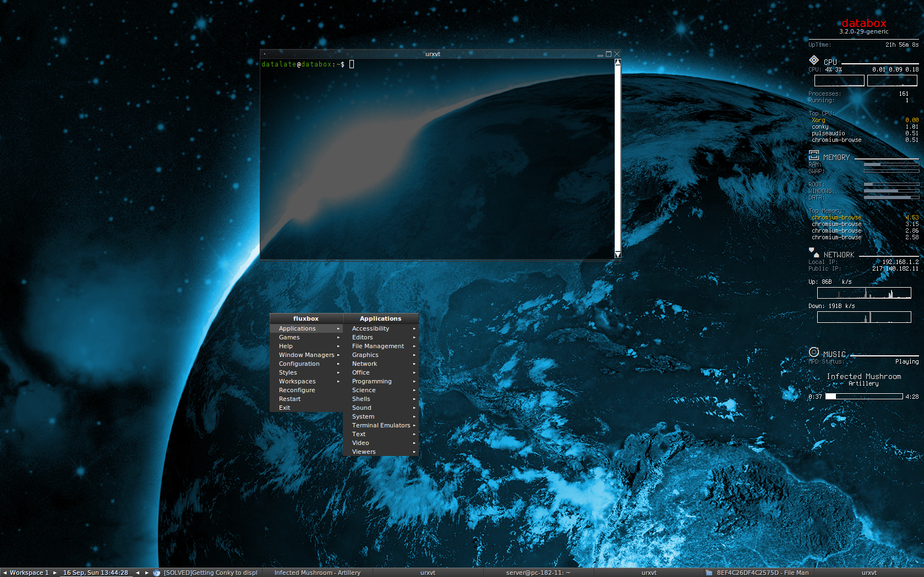Screen dimensions: 924x577
Task: Open the Terminal Emulators submenu
Action: click(381, 425)
